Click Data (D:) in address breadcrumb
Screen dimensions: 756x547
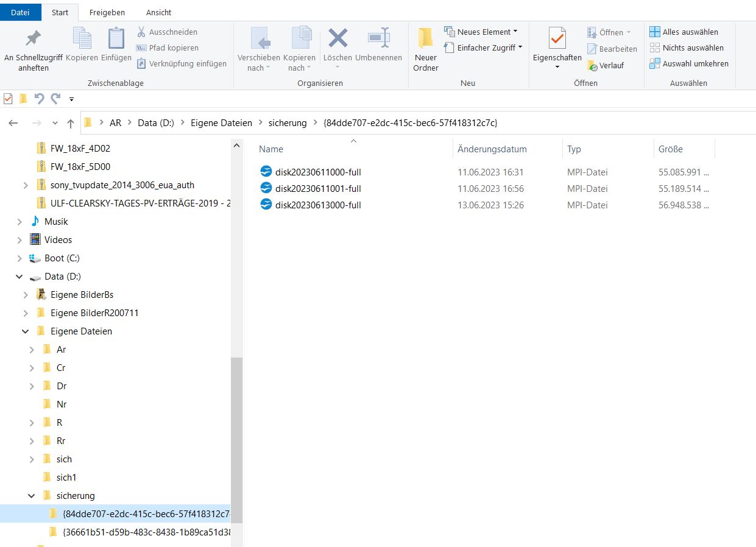click(x=156, y=123)
